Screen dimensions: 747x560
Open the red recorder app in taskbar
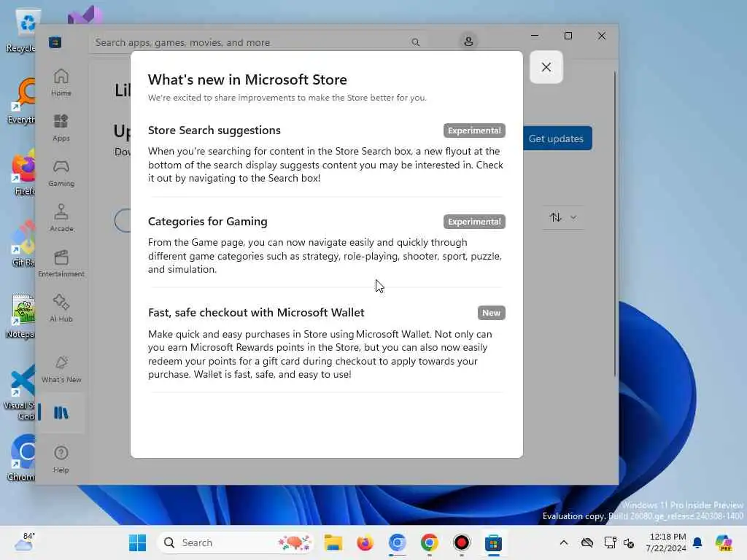tap(461, 542)
